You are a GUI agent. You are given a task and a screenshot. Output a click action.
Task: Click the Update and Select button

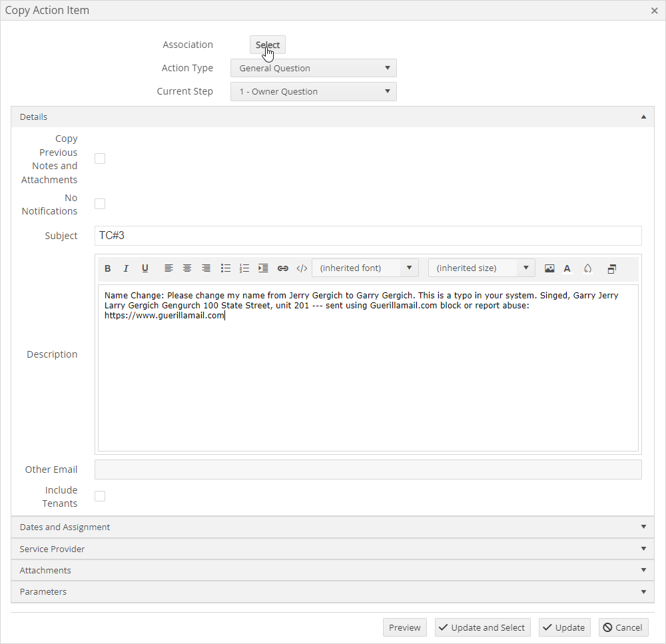(x=482, y=627)
